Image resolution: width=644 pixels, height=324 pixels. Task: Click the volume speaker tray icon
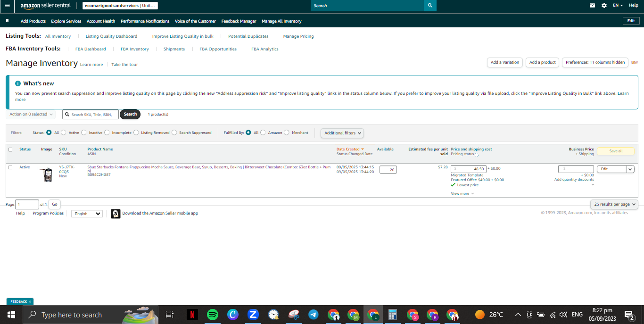click(563, 315)
